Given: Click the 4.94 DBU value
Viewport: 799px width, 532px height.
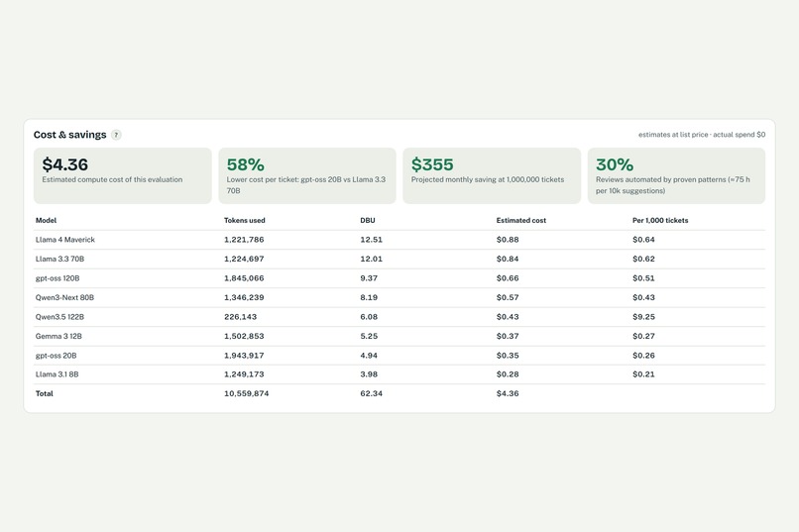Looking at the screenshot, I should [x=369, y=356].
